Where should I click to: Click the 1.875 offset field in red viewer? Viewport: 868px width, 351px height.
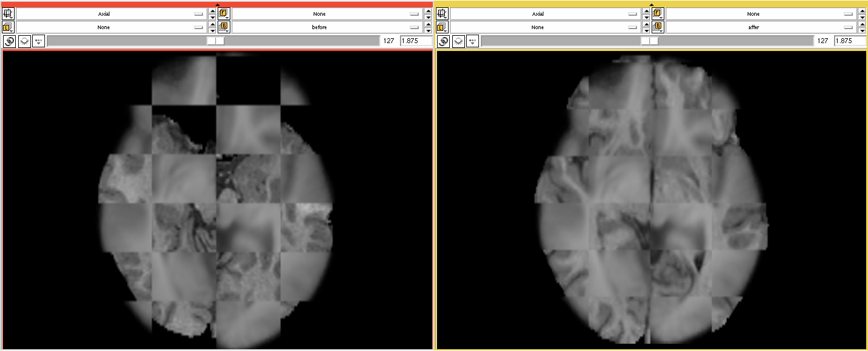(416, 41)
